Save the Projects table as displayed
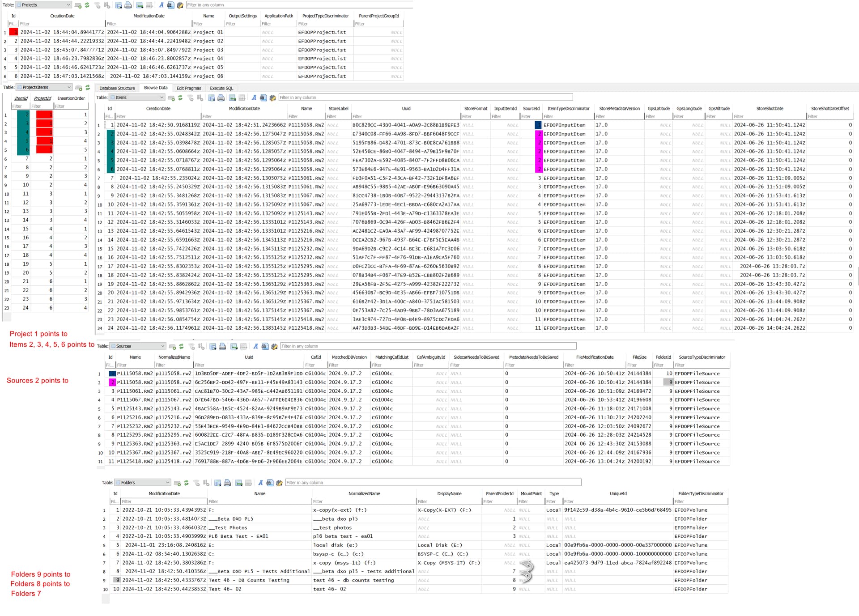Viewport: 859px width, 616px height. 119,5
